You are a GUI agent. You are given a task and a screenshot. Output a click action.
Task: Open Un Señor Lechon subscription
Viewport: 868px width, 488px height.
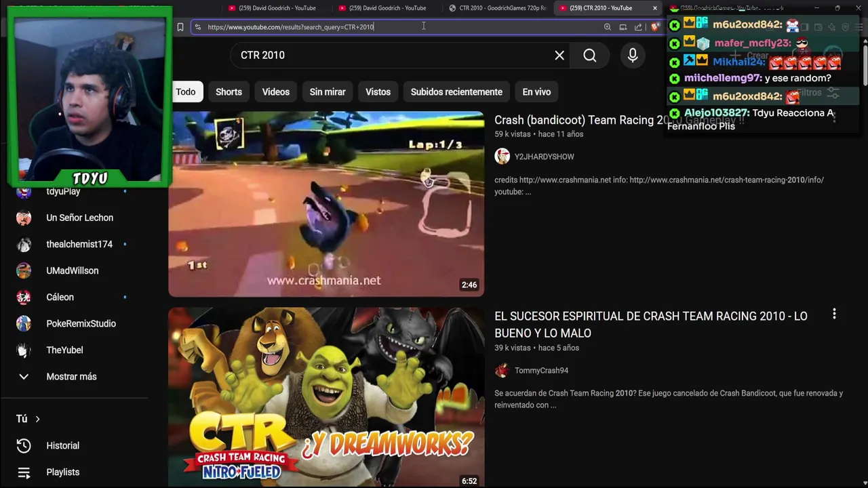(x=79, y=218)
